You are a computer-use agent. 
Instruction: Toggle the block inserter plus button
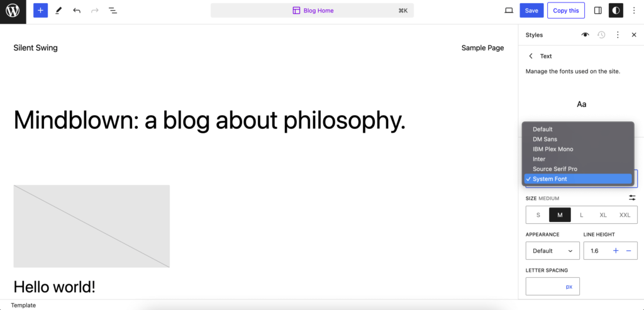[x=40, y=11]
